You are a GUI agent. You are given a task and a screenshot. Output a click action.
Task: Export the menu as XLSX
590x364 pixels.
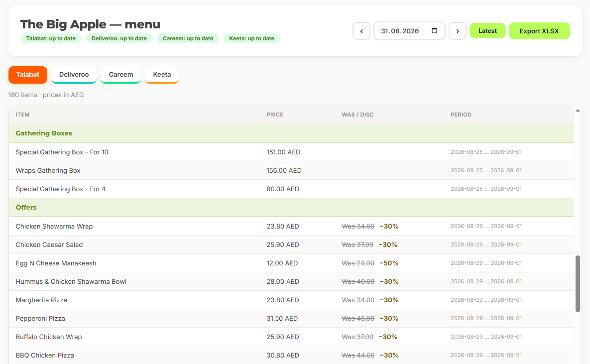(539, 31)
